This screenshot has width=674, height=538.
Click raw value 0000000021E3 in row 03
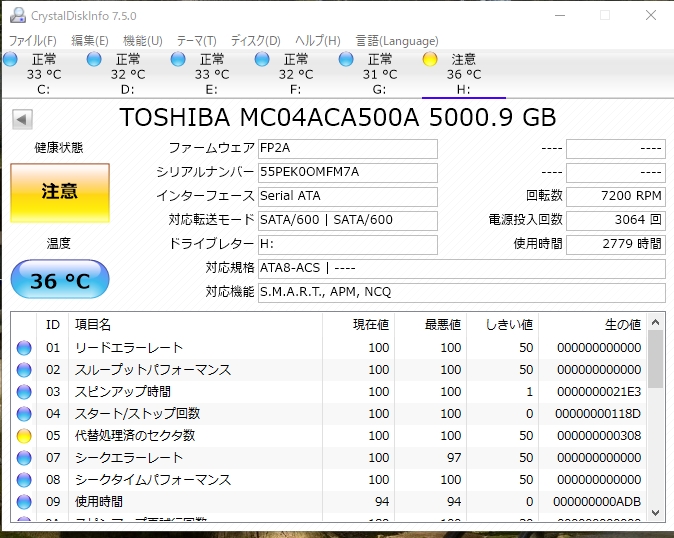[x=599, y=392]
